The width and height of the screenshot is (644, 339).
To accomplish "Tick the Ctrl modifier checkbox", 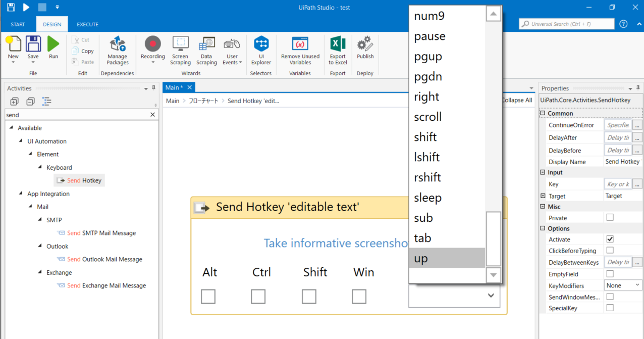I will pos(258,296).
